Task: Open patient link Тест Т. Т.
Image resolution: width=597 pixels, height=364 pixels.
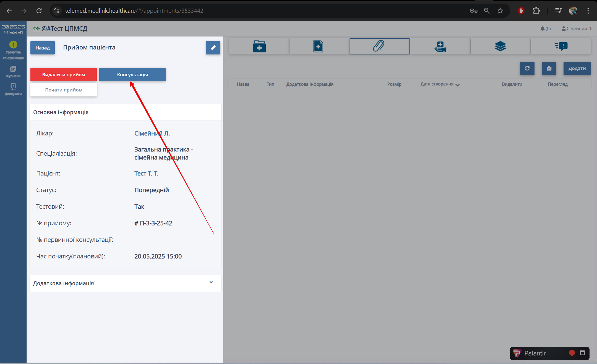Action: (146, 173)
